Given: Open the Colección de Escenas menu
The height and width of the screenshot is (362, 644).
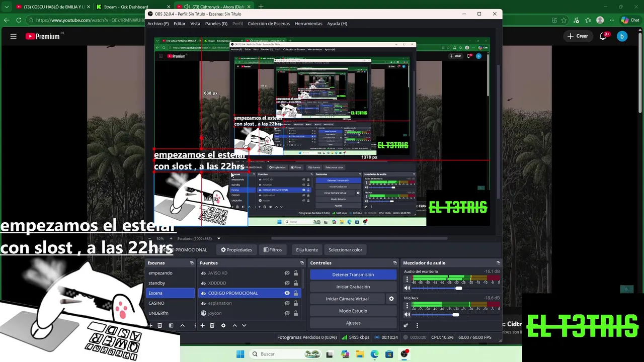Looking at the screenshot, I should coord(269,24).
